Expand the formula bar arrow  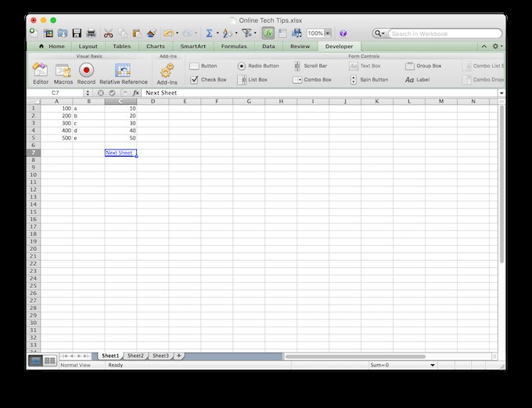click(x=501, y=92)
